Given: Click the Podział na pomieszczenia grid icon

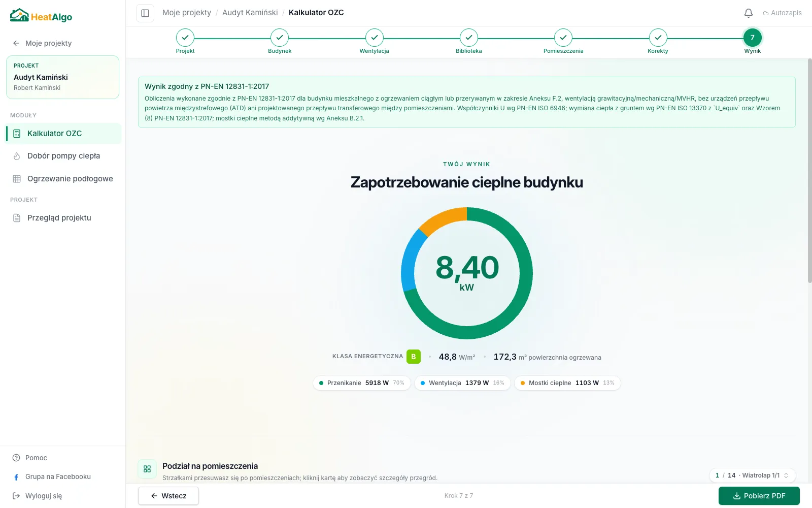Looking at the screenshot, I should (x=147, y=469).
